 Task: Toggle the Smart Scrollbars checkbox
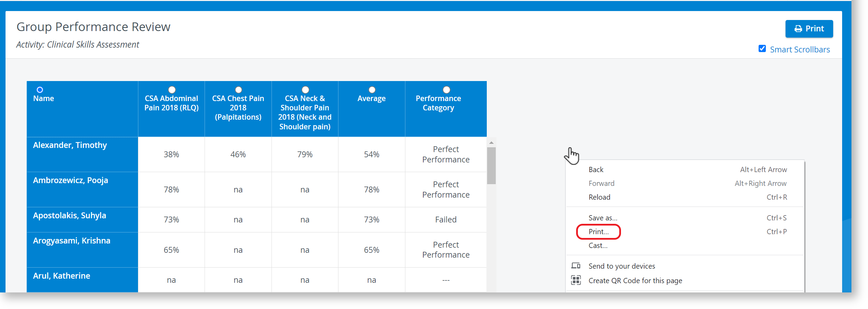click(x=762, y=49)
